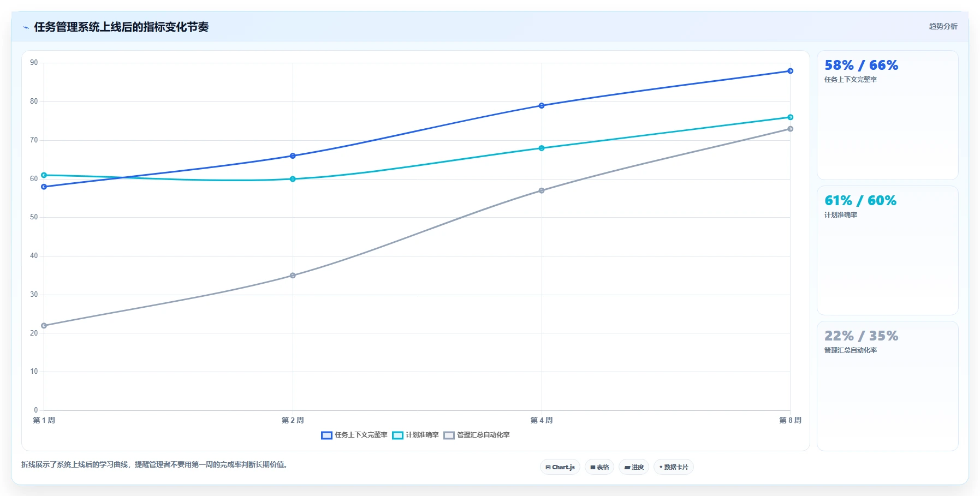This screenshot has height=496, width=980.
Task: Click 任务上下文完整率 label in stat card
Action: coord(851,80)
